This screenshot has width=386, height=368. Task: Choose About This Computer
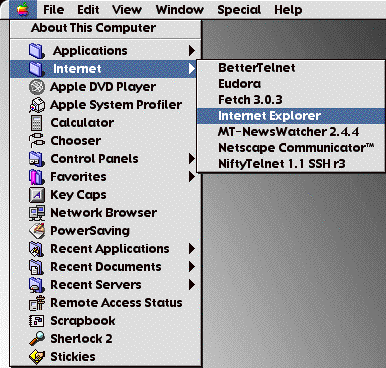[x=106, y=28]
